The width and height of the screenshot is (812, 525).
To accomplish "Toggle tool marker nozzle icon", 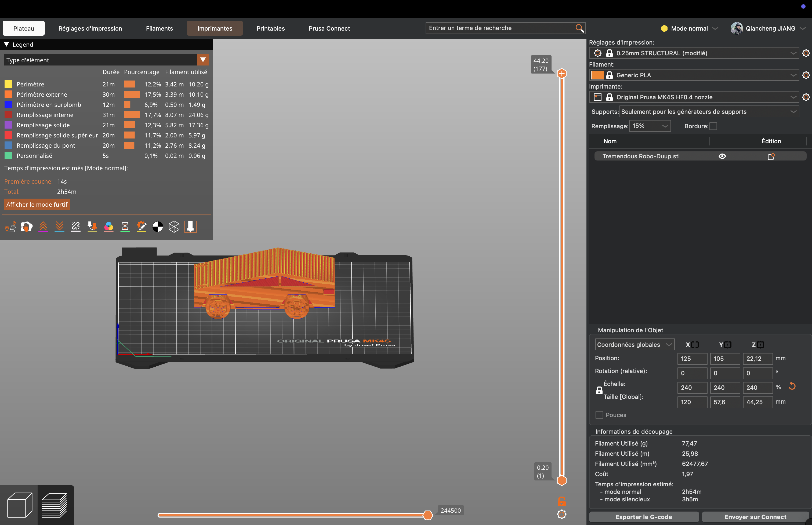I will pyautogui.click(x=190, y=227).
